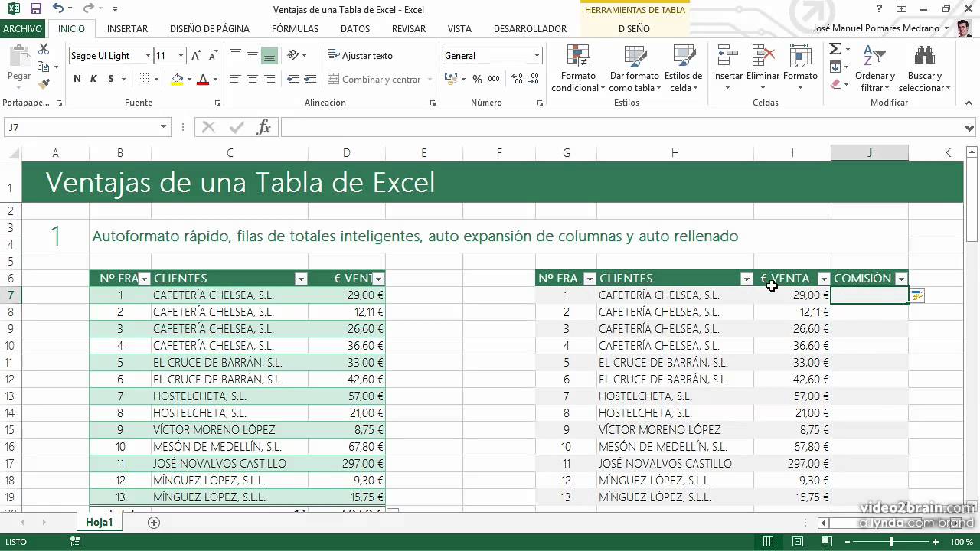Open Estilos de celda gallery
Screen dimensions: 980x551
click(x=683, y=68)
